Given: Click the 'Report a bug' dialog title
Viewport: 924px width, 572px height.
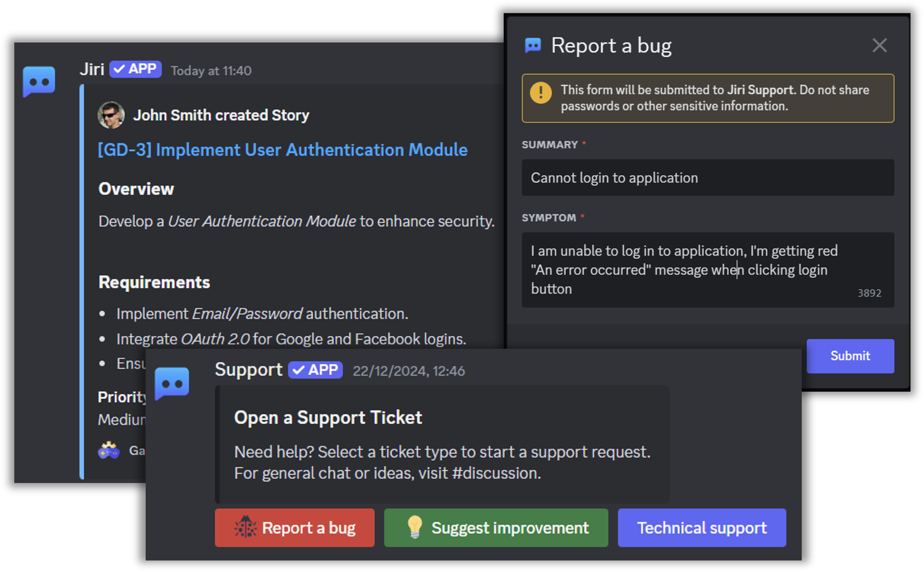Looking at the screenshot, I should tap(611, 45).
